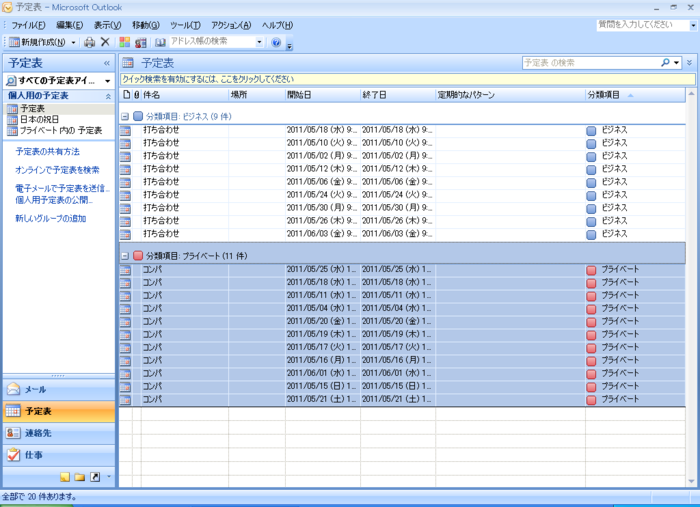Select コンパ entry dated 2011/06/01
This screenshot has width=700, height=507.
point(402,374)
